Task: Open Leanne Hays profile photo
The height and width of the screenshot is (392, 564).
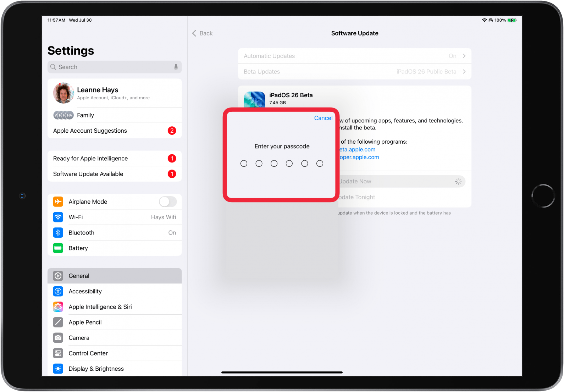Action: pos(64,93)
